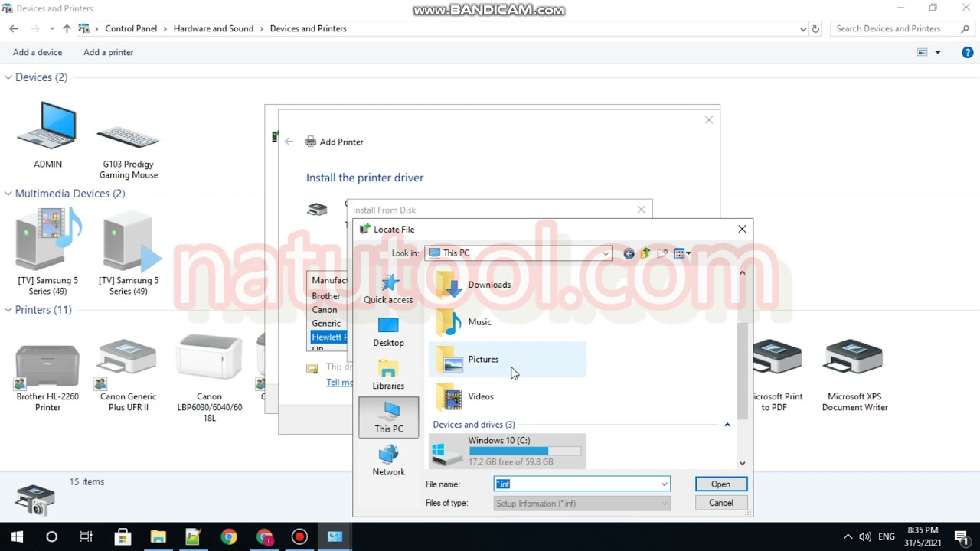The width and height of the screenshot is (980, 551).
Task: Jump to Libraries in Locate File sidebar
Action: point(388,375)
